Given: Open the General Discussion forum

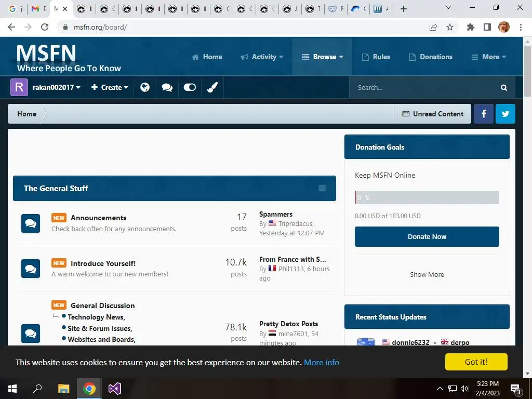Looking at the screenshot, I should 102,305.
